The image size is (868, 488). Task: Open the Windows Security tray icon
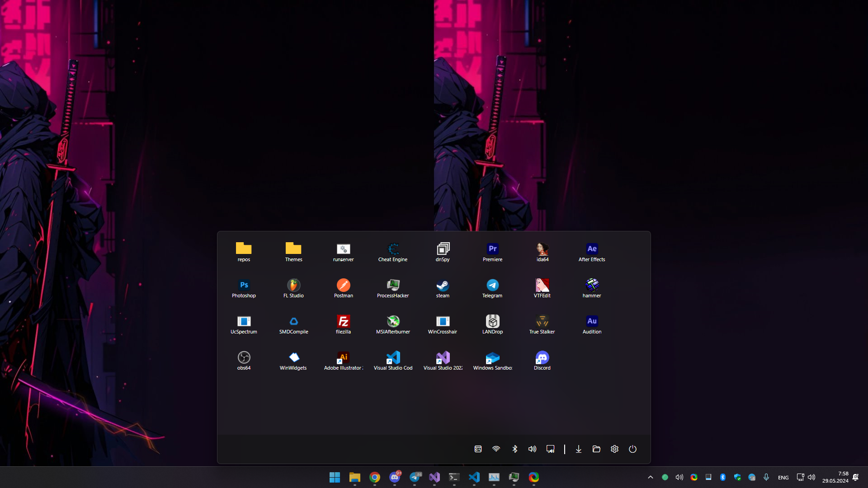(737, 477)
